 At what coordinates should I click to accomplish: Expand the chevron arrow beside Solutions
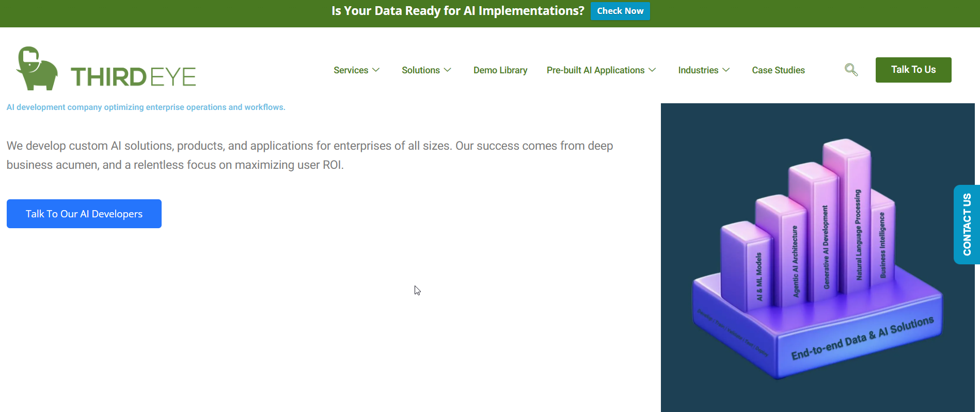(448, 70)
